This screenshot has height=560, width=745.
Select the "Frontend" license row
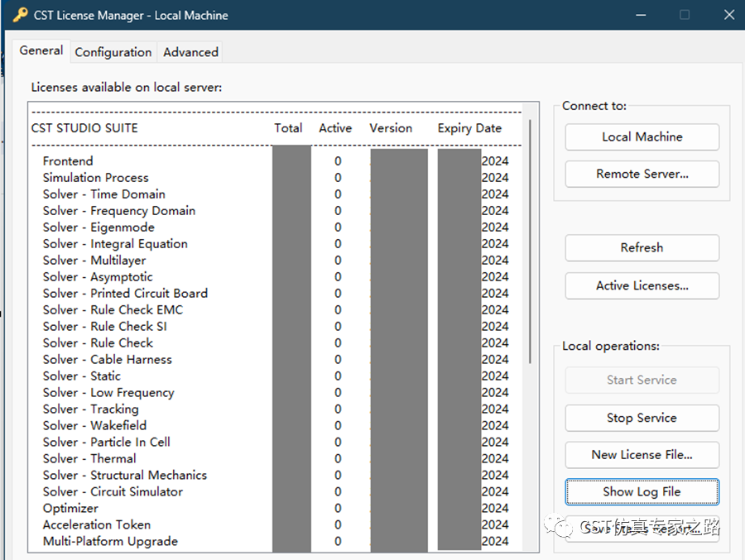[x=276, y=161]
